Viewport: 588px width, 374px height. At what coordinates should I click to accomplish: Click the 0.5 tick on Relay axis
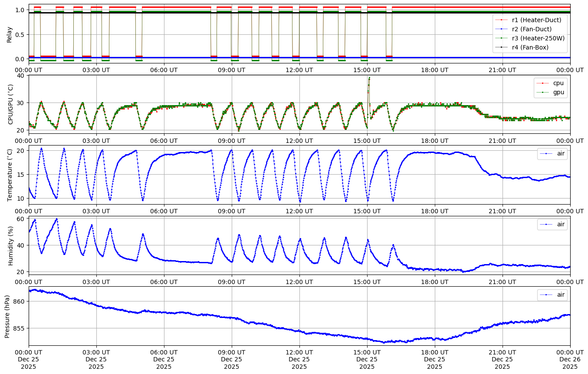click(x=20, y=34)
